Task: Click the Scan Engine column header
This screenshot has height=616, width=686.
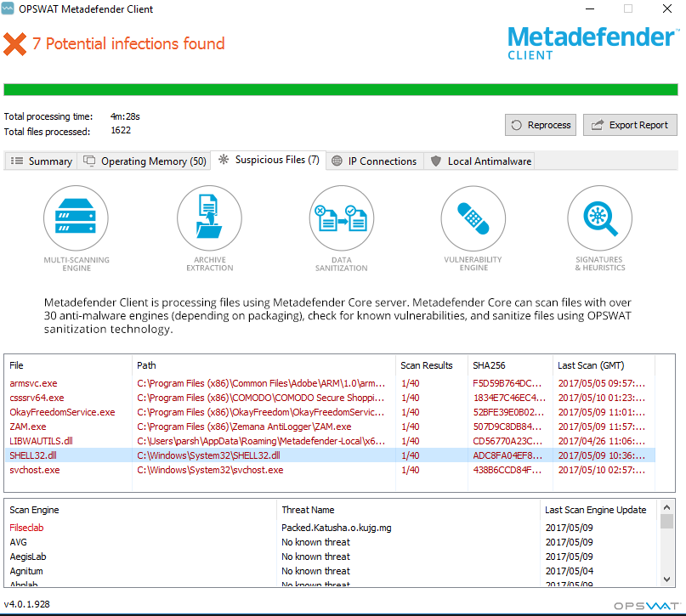Action: (140, 510)
